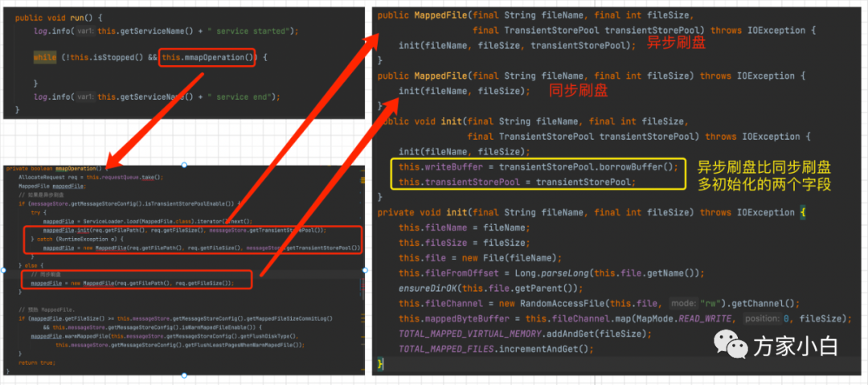This screenshot has height=385, width=868.
Task: Click the "position:" parameter hint
Action: point(760,318)
